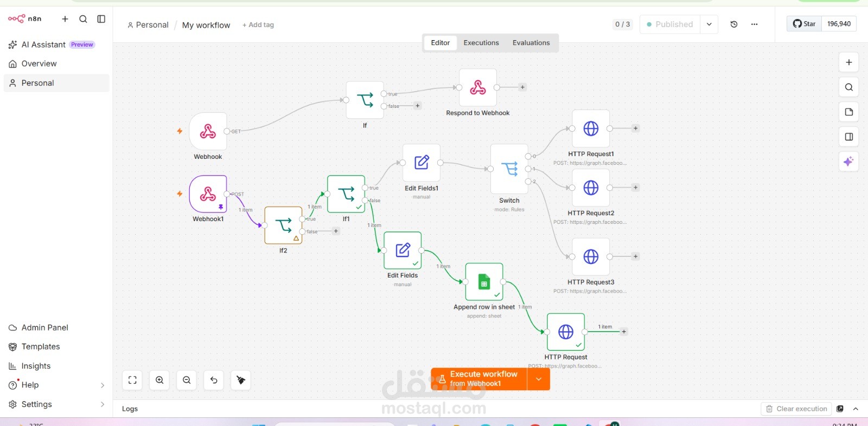Select the If node
The height and width of the screenshot is (426, 868).
pos(365,100)
